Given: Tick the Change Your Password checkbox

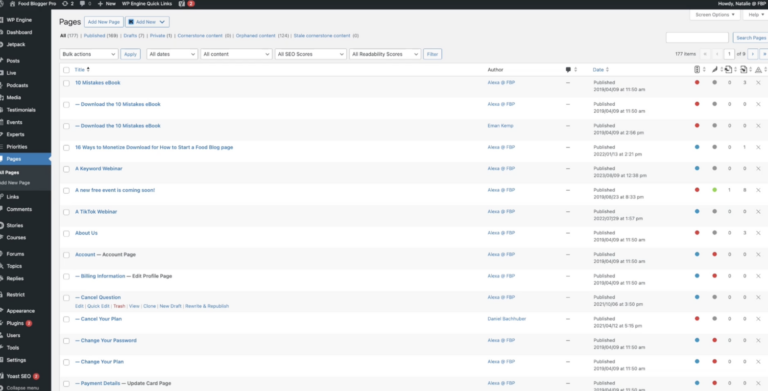Looking at the screenshot, I should (66, 341).
